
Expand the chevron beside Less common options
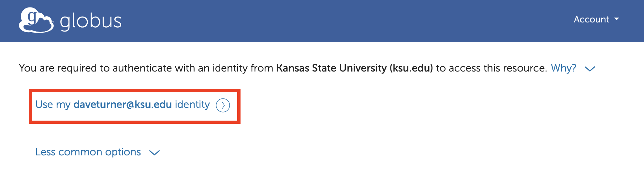[154, 152]
